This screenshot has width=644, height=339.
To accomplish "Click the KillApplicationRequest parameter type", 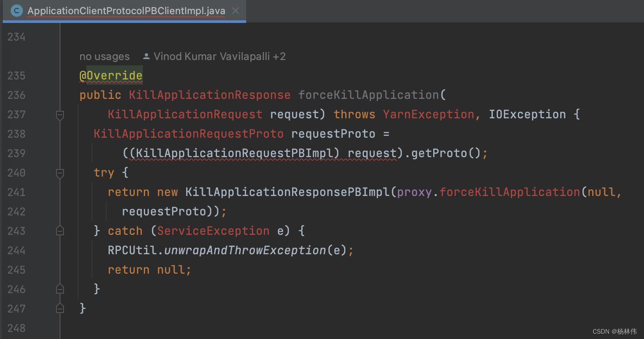I will 185,114.
